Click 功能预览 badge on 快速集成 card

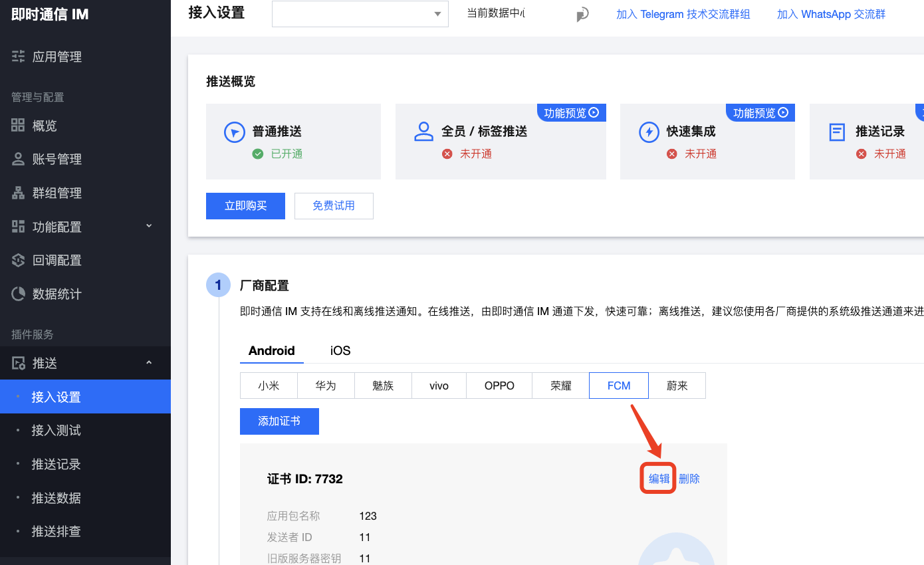tap(760, 113)
